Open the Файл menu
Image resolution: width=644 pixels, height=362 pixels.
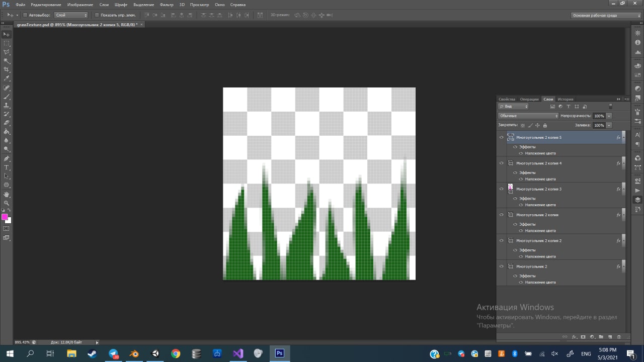[21, 5]
